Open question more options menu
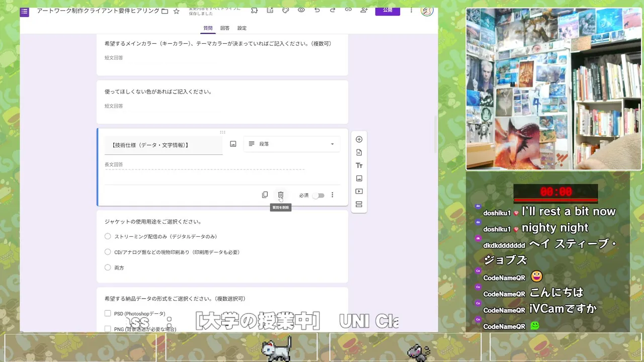644x362 pixels. pyautogui.click(x=332, y=195)
